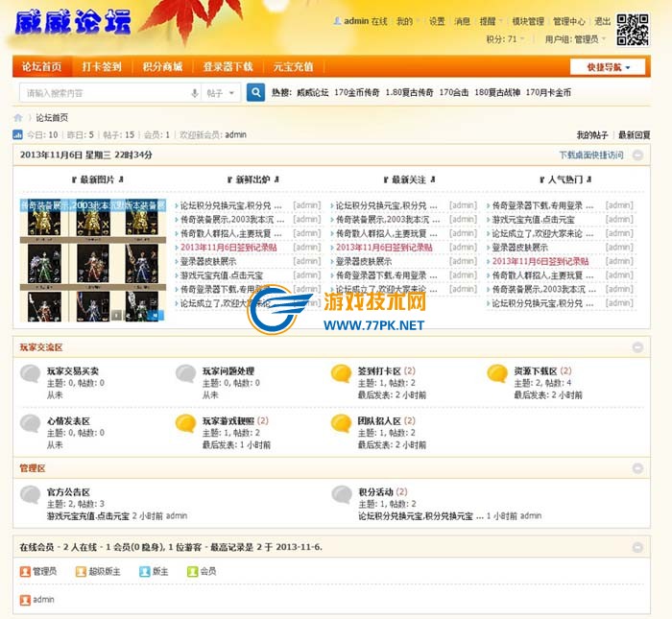The image size is (672, 619).
Task: Click the orange 超级版主 legend icon
Action: [x=81, y=571]
